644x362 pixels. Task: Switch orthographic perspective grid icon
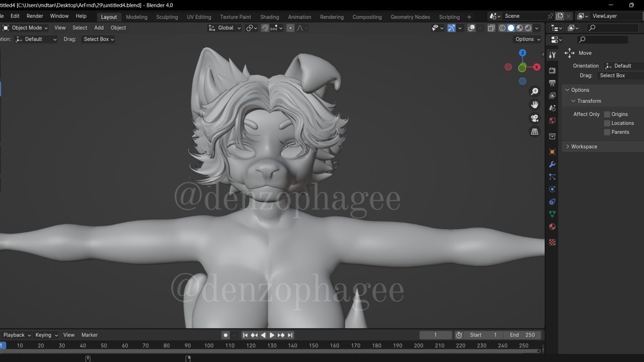click(535, 132)
